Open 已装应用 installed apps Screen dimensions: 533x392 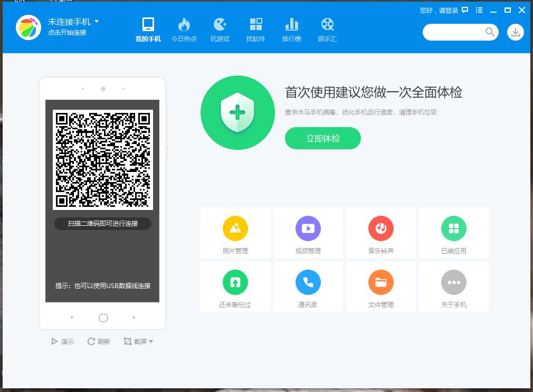pos(454,233)
